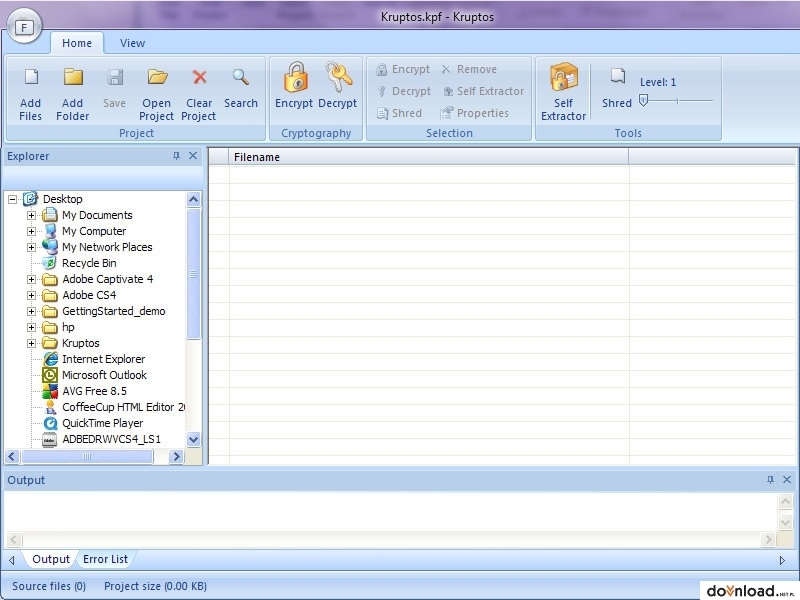The width and height of the screenshot is (800, 600).
Task: Click Self Extractor in Selection group
Action: [x=483, y=91]
